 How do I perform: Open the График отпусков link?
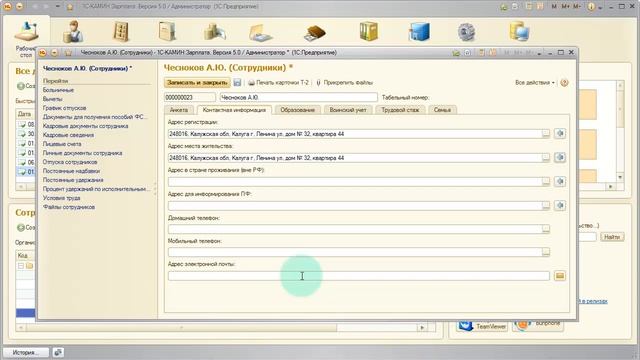tap(64, 108)
